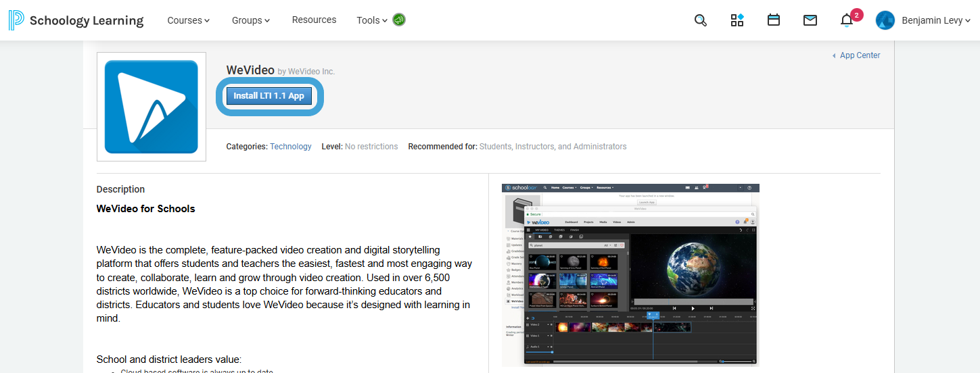Click 'No restrictions' level text

coord(371,147)
